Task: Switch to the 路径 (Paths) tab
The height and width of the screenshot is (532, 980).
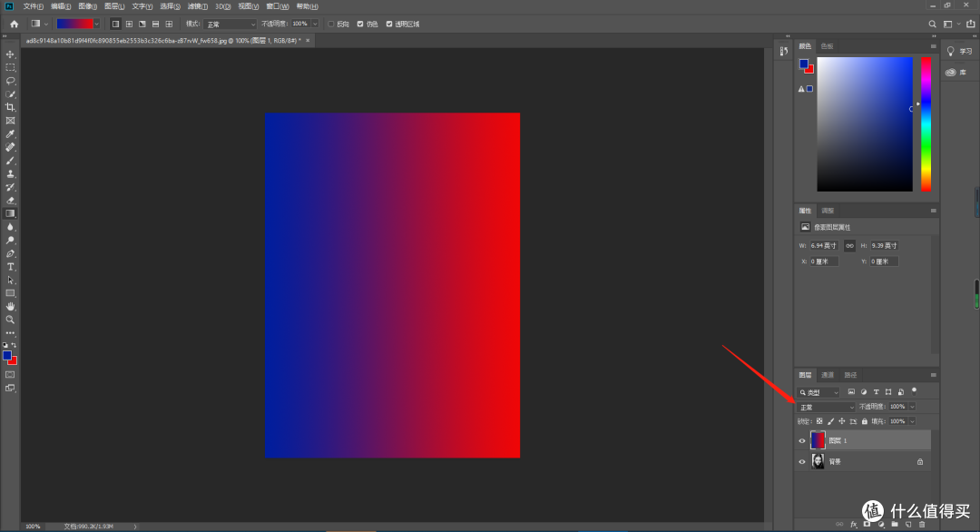Action: click(850, 375)
